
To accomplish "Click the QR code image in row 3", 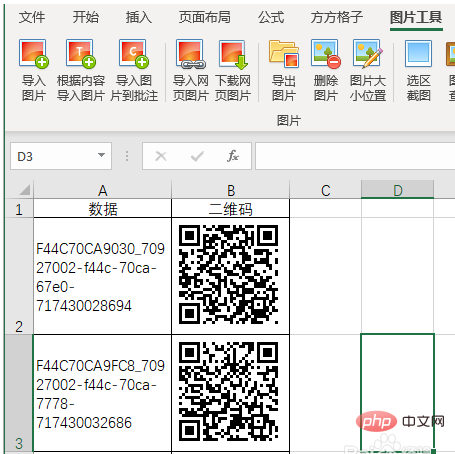I will [x=229, y=391].
